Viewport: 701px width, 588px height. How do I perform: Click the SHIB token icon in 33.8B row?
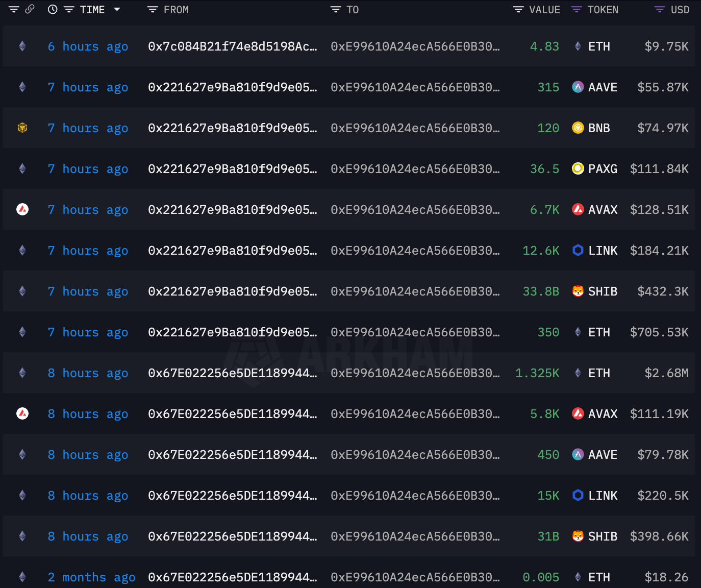click(x=578, y=291)
